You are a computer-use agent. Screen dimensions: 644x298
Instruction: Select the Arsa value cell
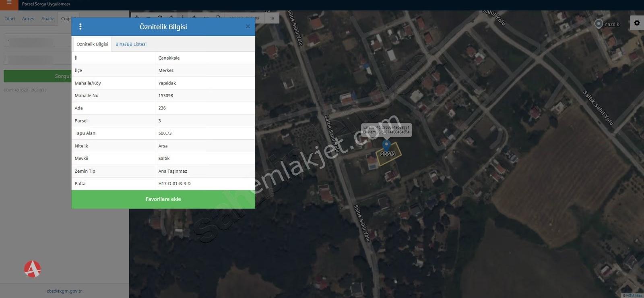tap(205, 146)
